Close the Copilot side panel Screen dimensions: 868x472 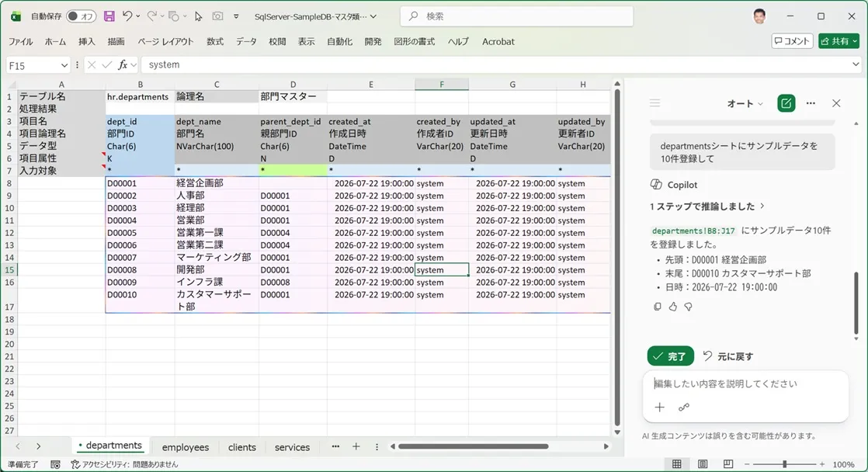[836, 103]
